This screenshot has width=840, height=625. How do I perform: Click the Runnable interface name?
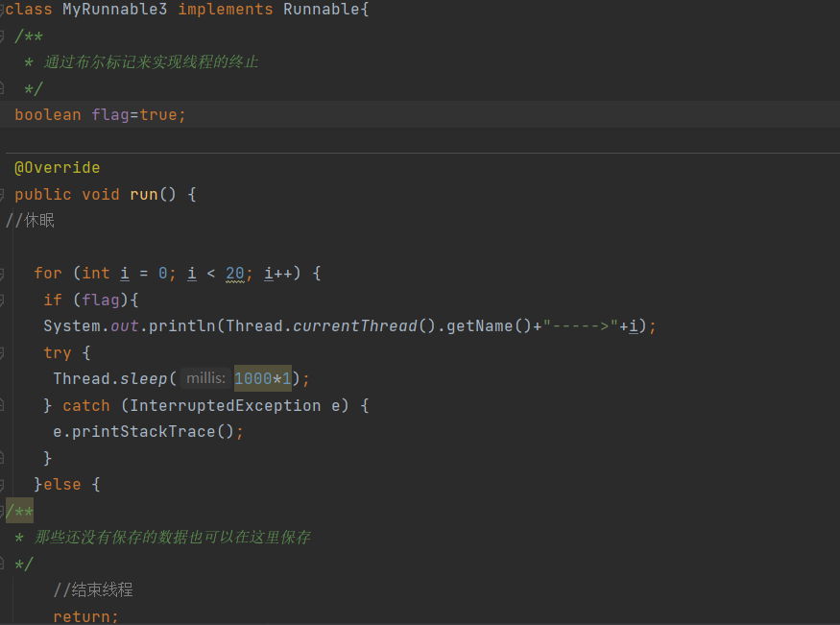pyautogui.click(x=321, y=10)
